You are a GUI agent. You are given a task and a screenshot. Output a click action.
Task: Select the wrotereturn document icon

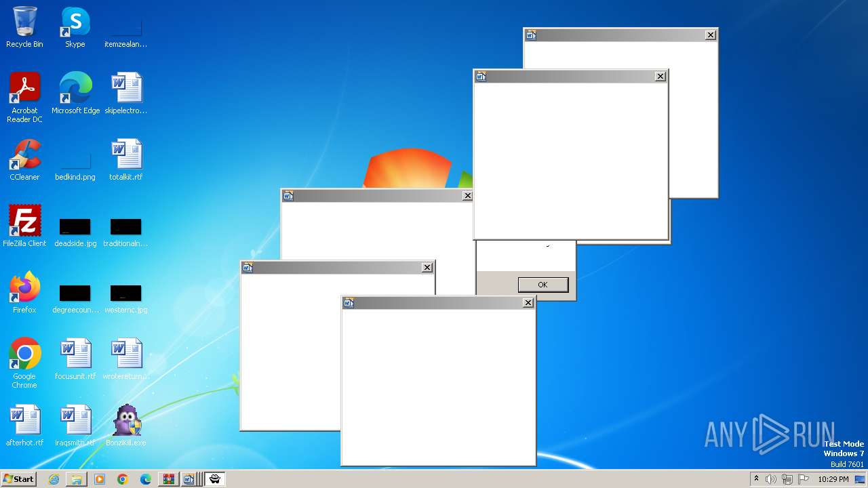[126, 359]
